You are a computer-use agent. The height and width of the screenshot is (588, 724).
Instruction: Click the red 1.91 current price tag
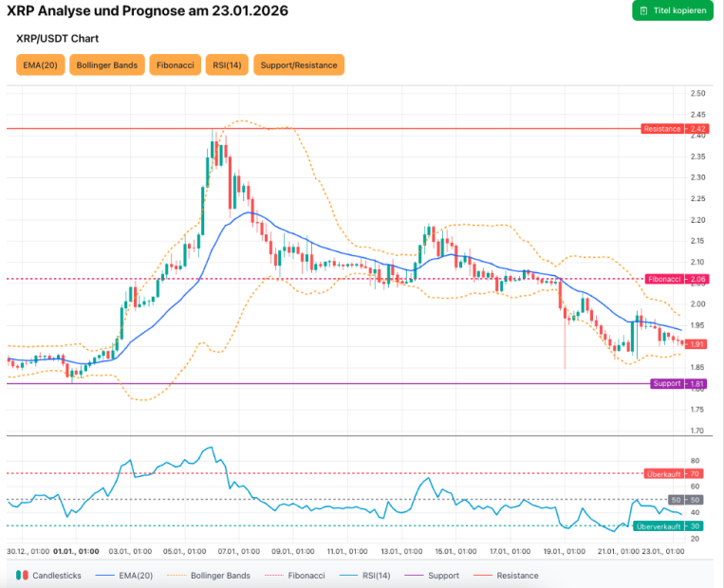tap(696, 344)
